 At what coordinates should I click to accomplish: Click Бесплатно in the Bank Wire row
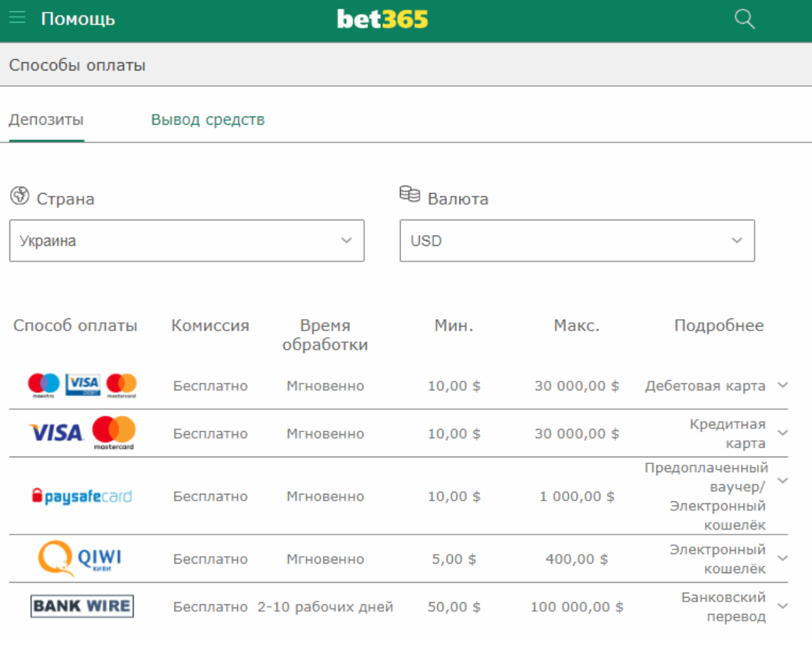[210, 606]
